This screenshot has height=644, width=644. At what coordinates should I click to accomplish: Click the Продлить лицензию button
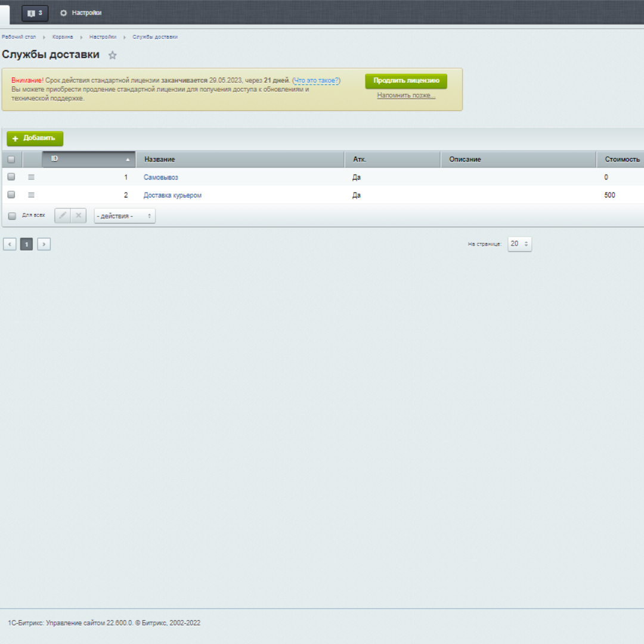[406, 81]
